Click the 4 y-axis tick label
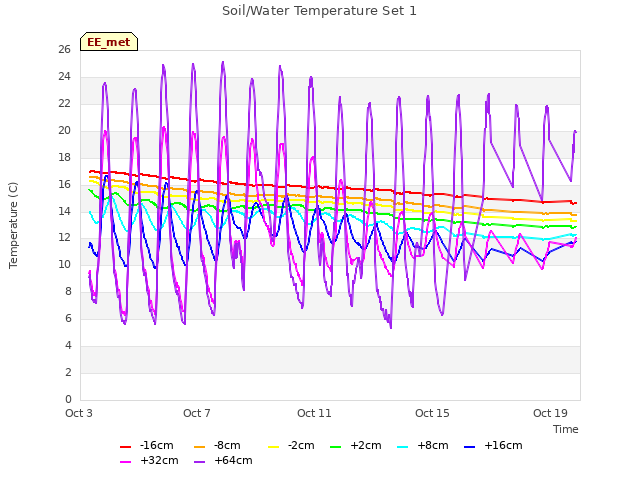640x480 pixels. click(68, 345)
